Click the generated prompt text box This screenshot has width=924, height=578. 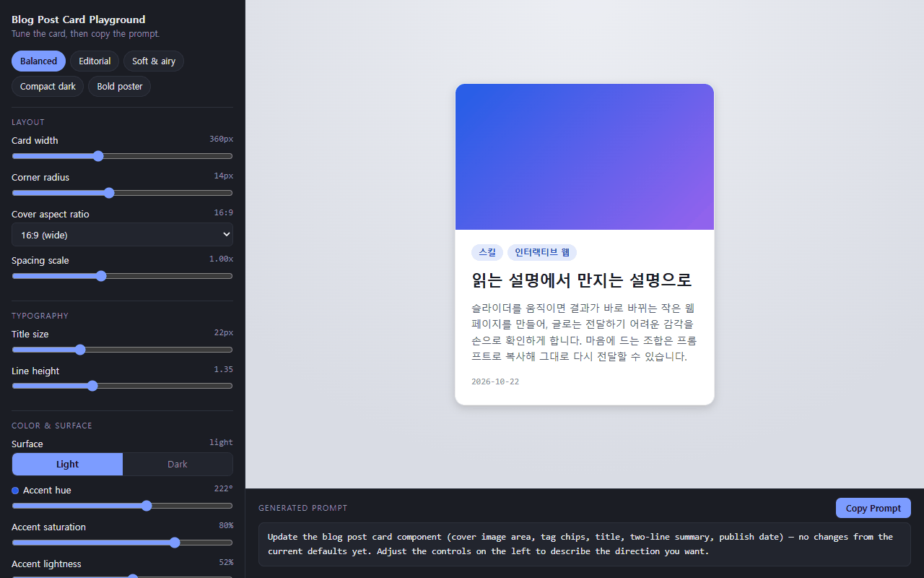tap(585, 544)
